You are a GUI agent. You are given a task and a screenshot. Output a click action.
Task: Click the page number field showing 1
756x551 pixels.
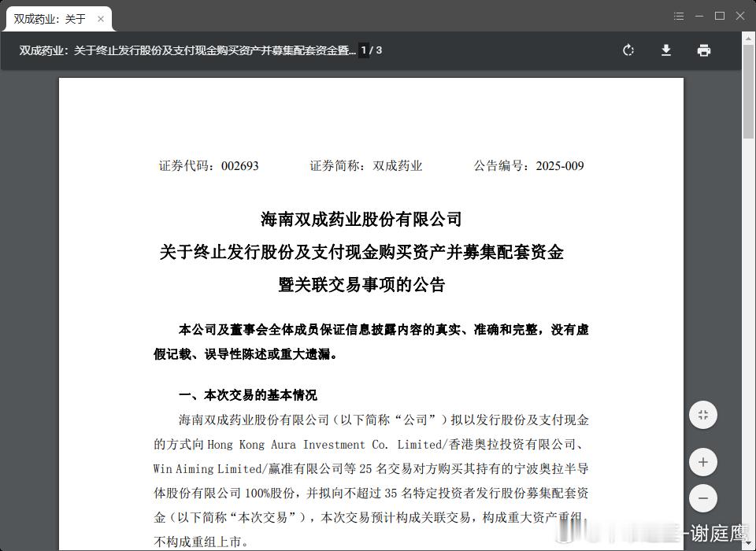pos(364,50)
